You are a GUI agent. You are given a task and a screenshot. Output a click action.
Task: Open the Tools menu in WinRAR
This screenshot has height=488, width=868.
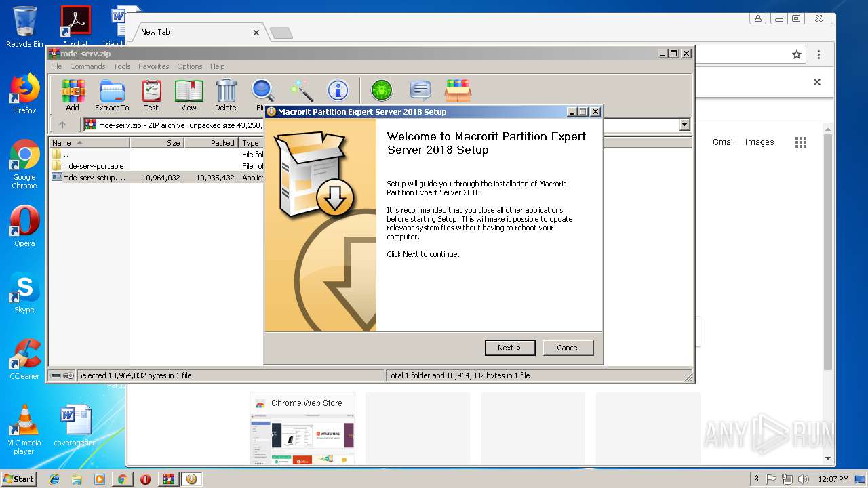[x=122, y=66]
